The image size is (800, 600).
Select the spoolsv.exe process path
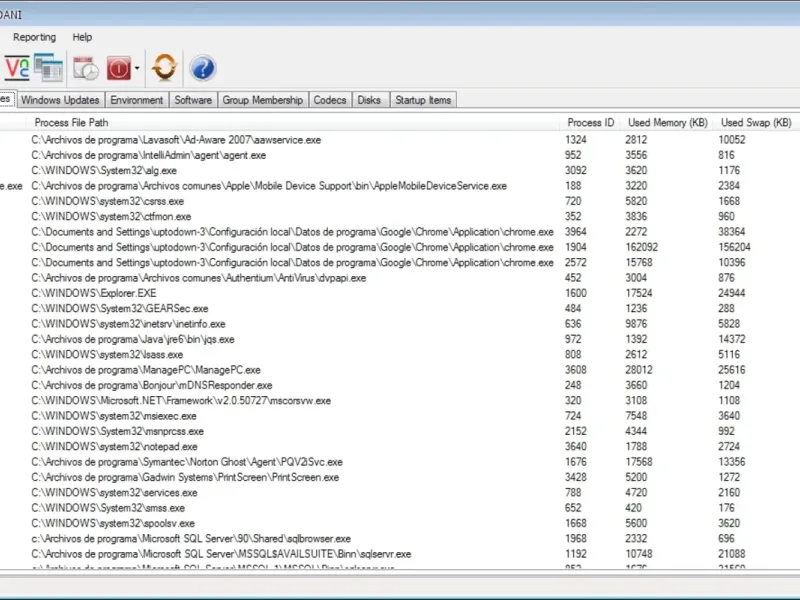(113, 523)
